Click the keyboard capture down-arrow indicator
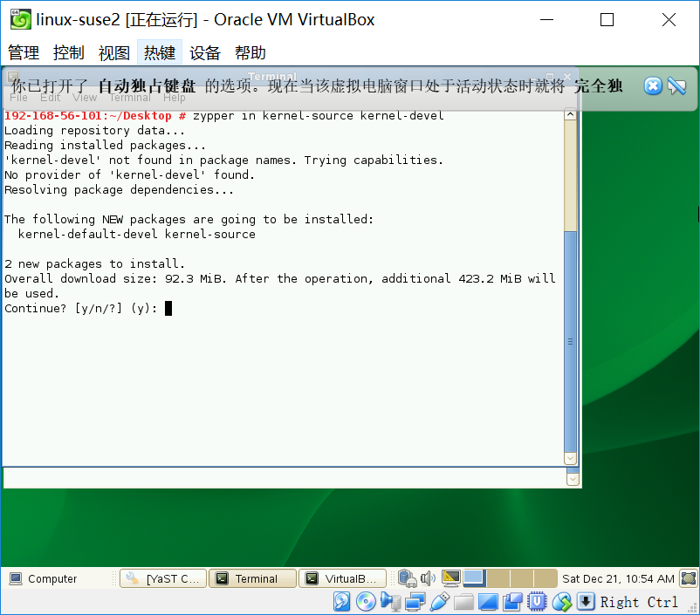 point(586,602)
